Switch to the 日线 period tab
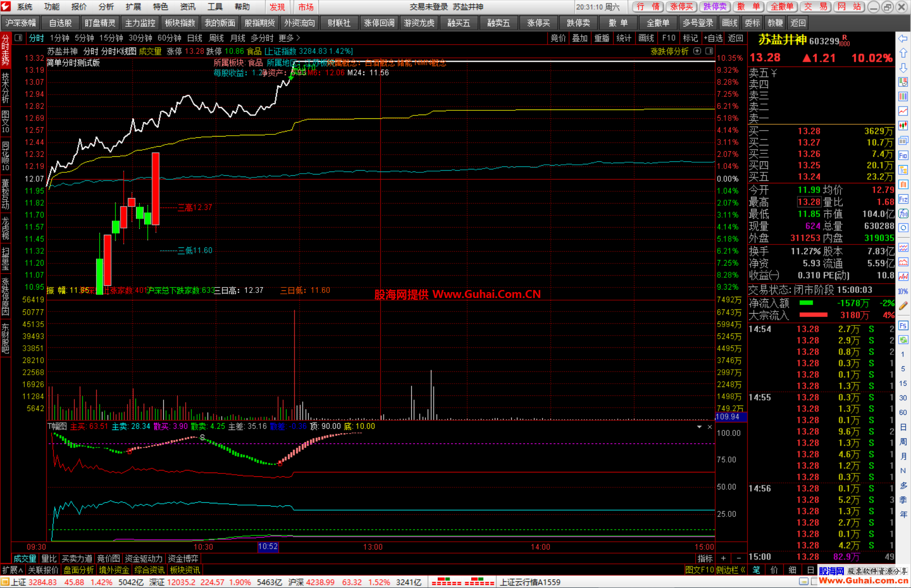Screen dimensions: 911x588 click(195, 38)
